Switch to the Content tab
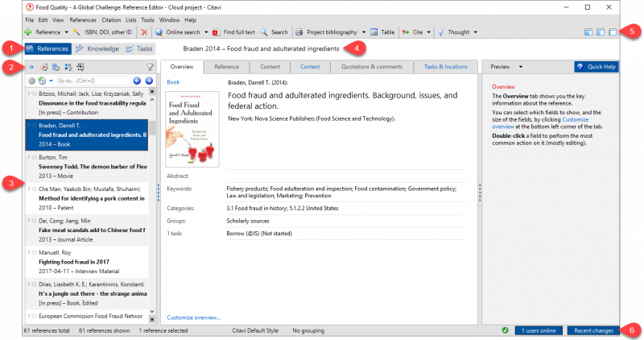Image resolution: width=644 pixels, height=340 pixels. click(x=270, y=67)
